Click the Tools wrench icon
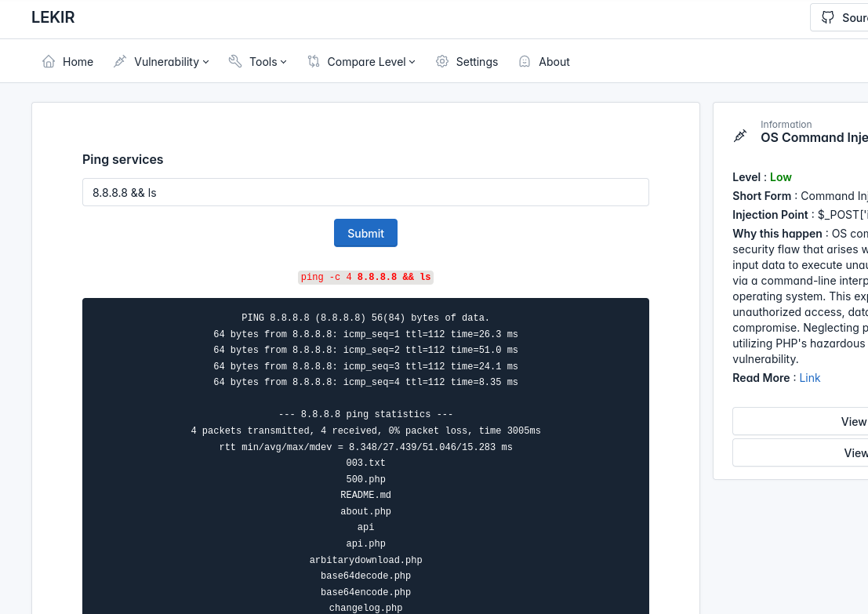 coord(235,61)
